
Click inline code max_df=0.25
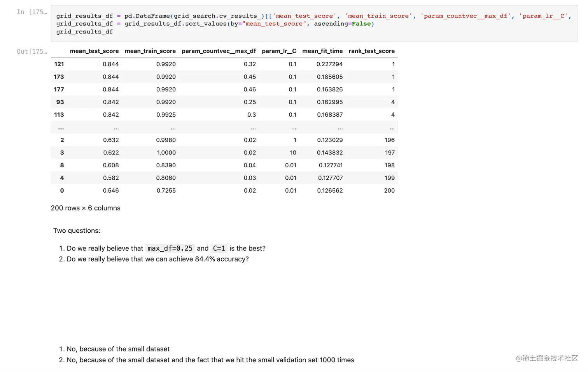click(x=170, y=248)
